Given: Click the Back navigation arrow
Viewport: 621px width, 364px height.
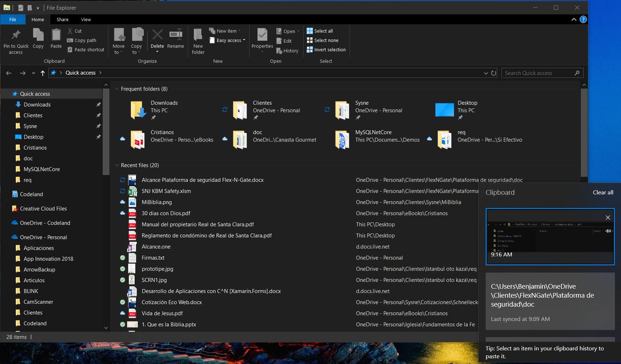Looking at the screenshot, I should (8, 73).
